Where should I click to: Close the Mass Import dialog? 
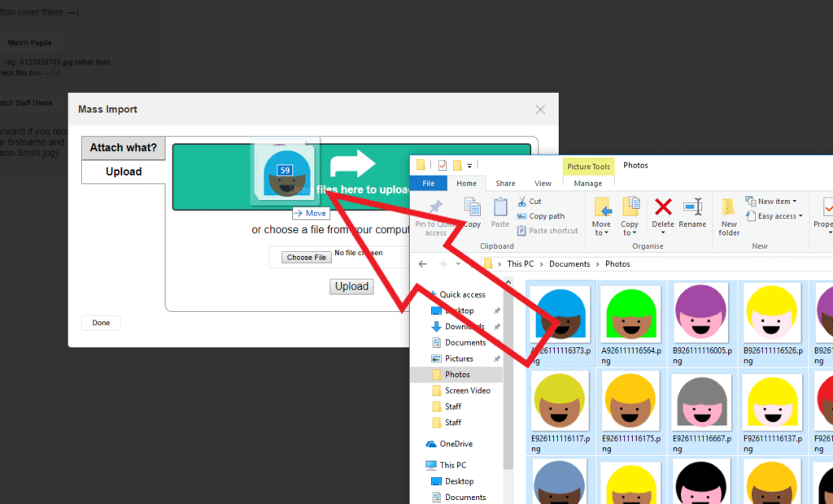pyautogui.click(x=540, y=110)
